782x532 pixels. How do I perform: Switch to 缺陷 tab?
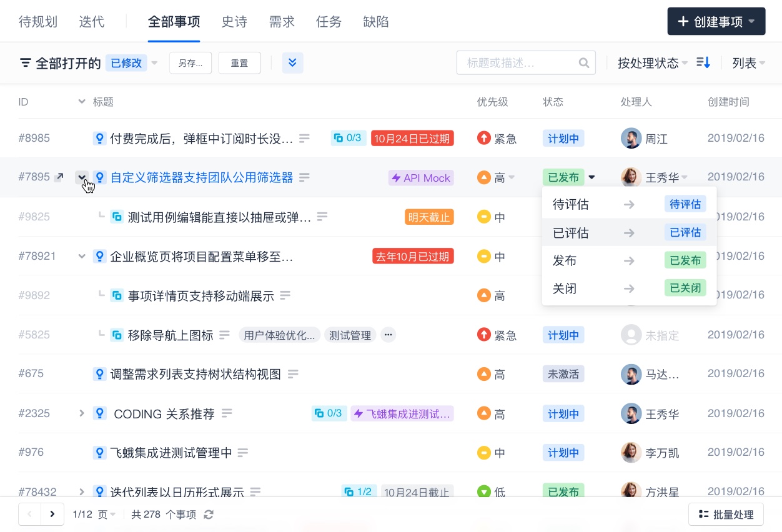(376, 22)
